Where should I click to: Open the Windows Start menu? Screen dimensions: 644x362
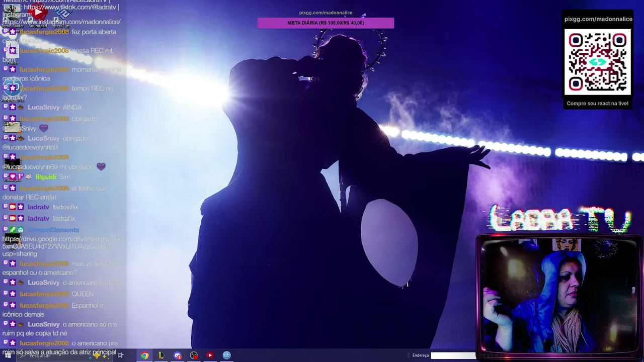(7, 355)
